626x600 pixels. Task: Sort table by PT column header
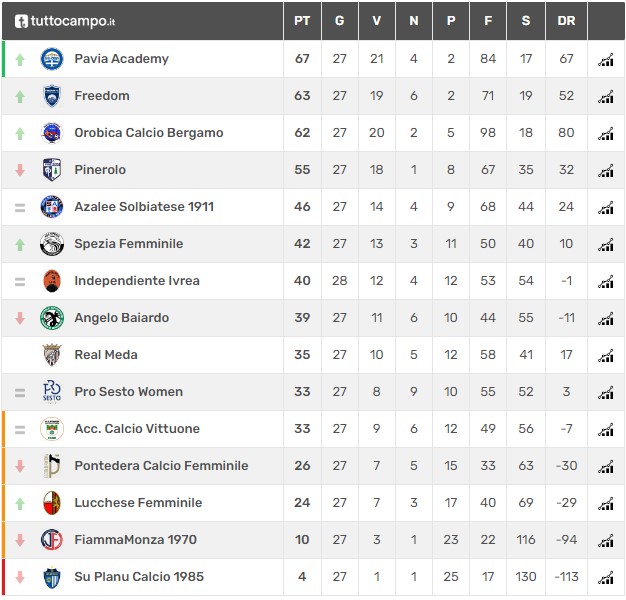click(302, 21)
